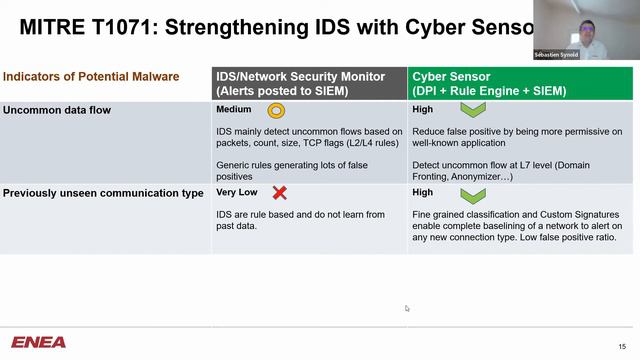Click Fine grained classification paragraph

(517, 226)
